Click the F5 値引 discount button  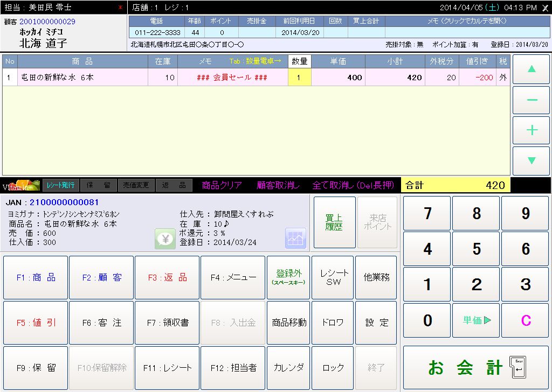click(36, 323)
